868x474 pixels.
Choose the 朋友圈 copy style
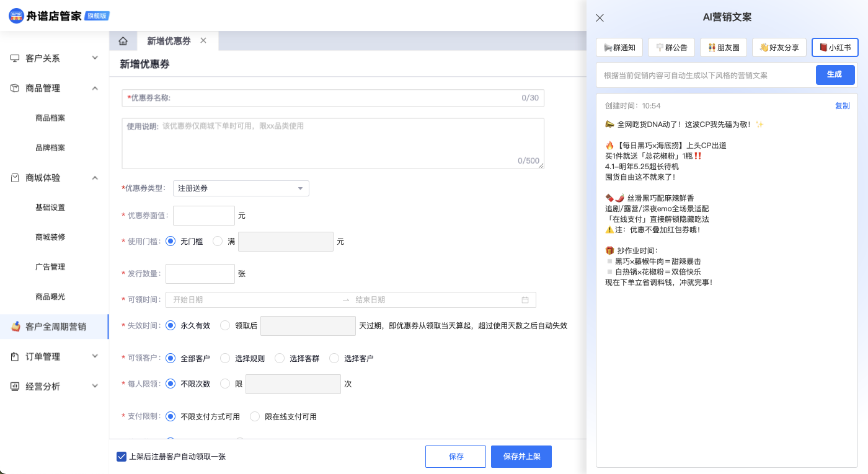724,47
